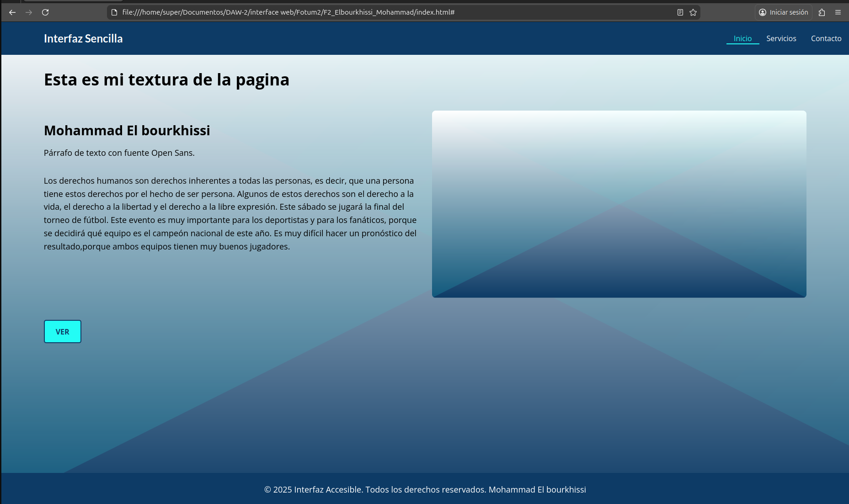Click the footer copyright text

425,489
